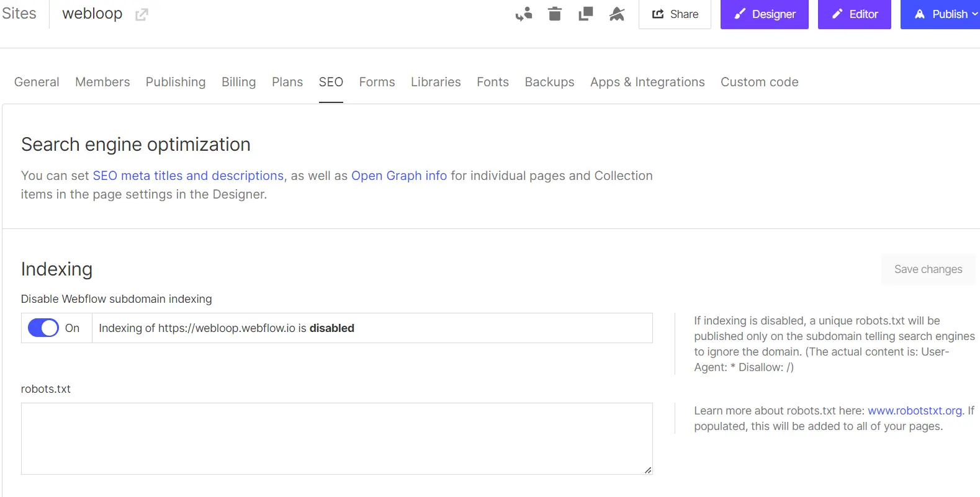Click the Indexing section heading
The image size is (980, 497).
(x=56, y=269)
